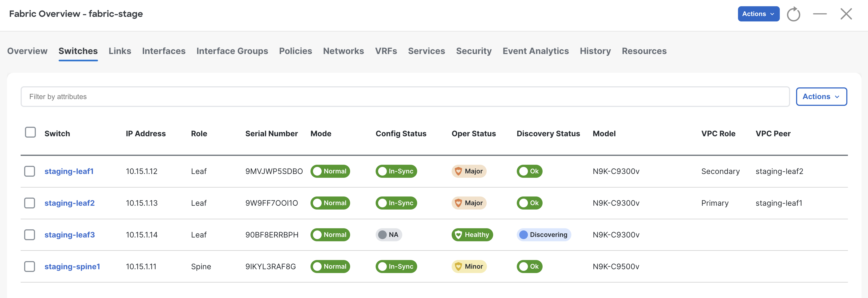Open the Resources tab
Viewport: 868px width, 298px height.
(644, 51)
